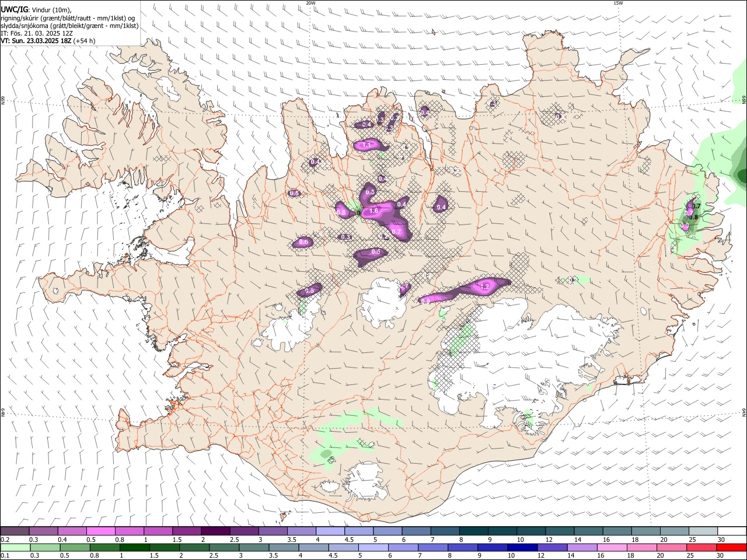This screenshot has height=560, width=747.
Task: Click the '1.6' snowfall value on the map
Action: point(373,211)
